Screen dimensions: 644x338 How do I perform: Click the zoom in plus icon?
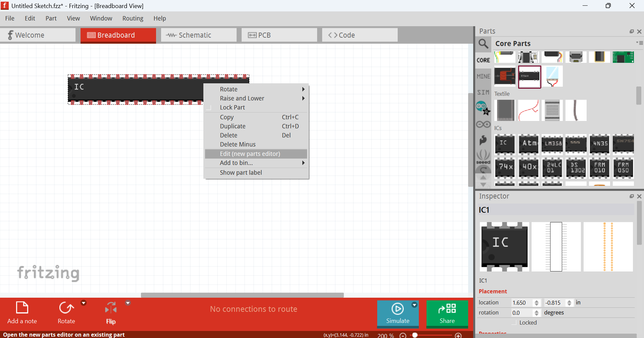458,335
